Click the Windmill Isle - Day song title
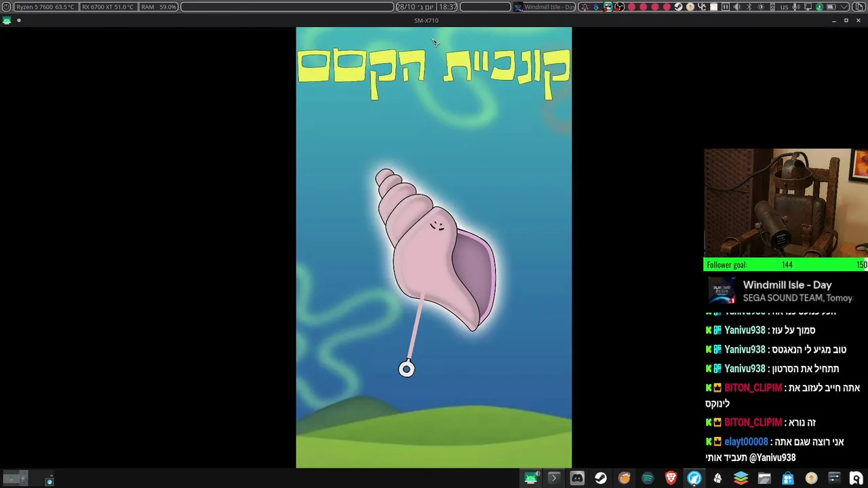 [787, 285]
